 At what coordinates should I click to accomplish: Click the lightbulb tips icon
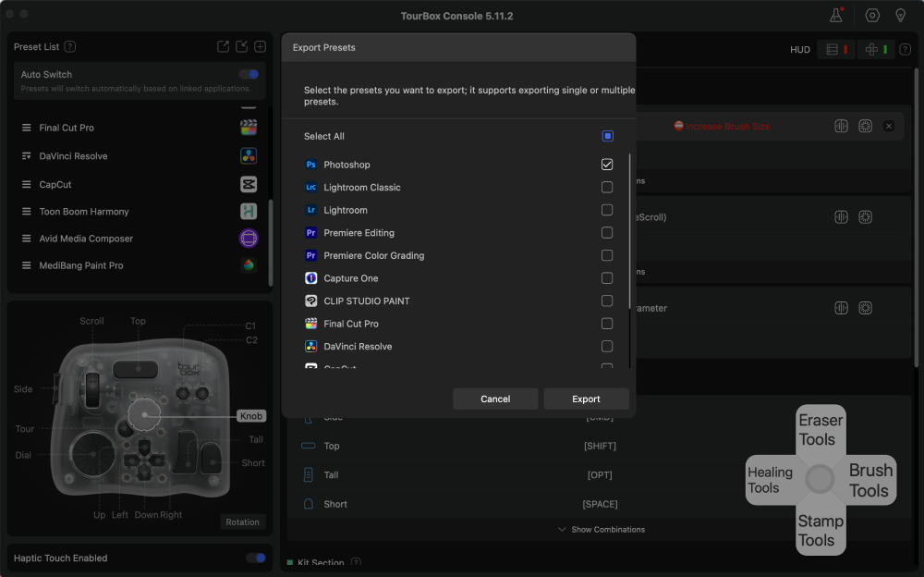click(900, 16)
